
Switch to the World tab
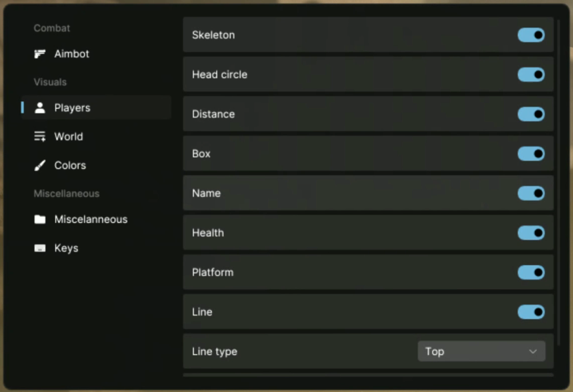(69, 136)
